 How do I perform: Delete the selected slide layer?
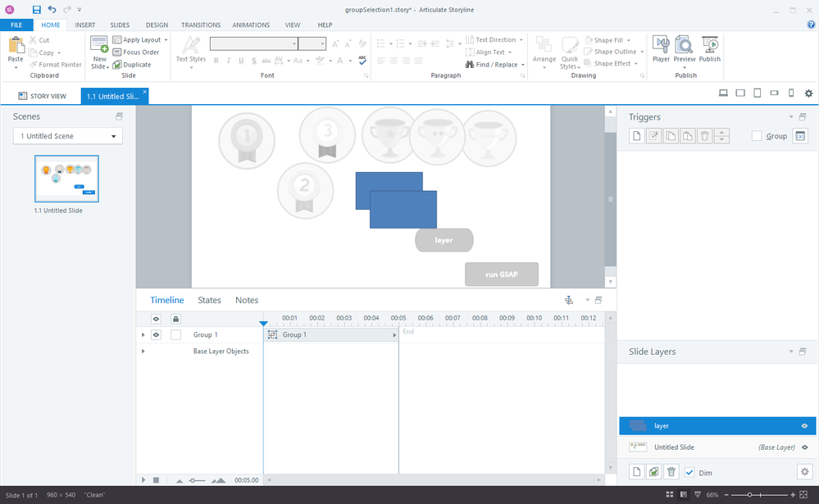click(x=671, y=472)
